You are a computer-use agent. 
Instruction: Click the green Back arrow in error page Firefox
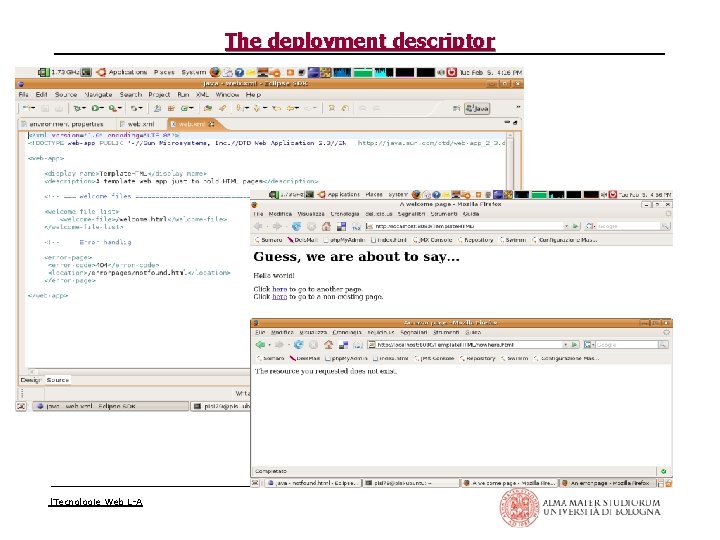point(260,344)
